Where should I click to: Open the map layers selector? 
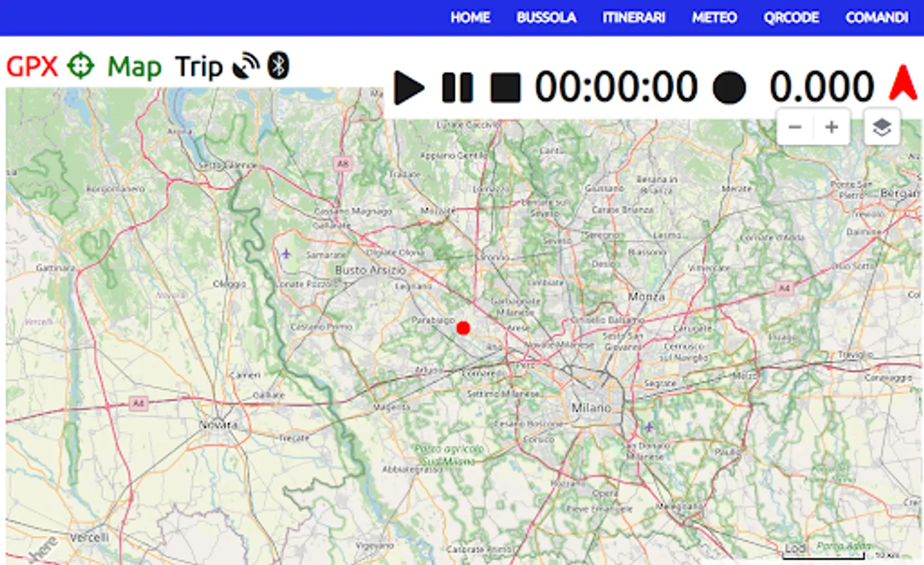coord(882,127)
